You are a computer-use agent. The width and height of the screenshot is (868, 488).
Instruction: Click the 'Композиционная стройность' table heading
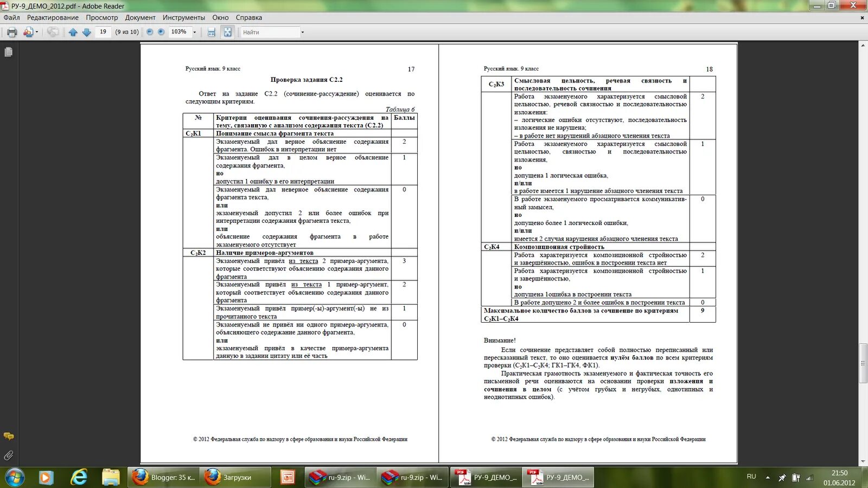(x=559, y=247)
